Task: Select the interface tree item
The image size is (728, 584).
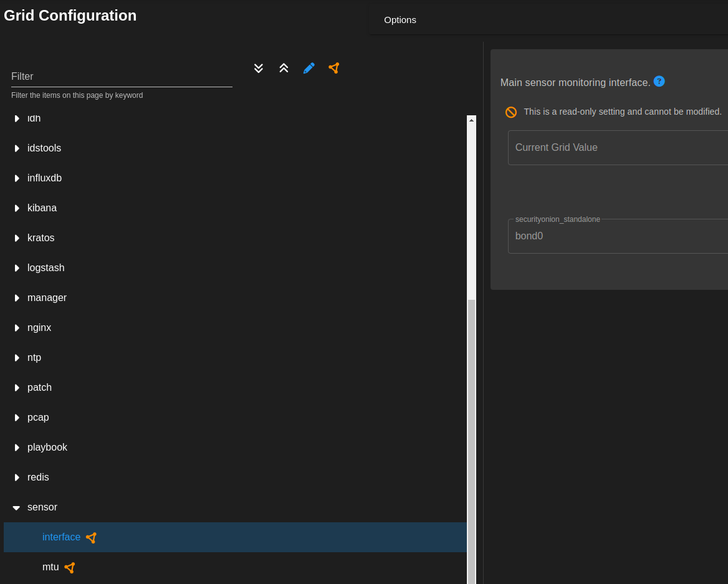Action: (61, 537)
